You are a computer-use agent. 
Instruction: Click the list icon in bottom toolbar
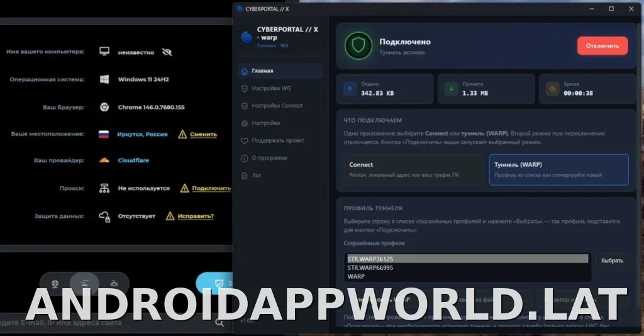click(84, 283)
